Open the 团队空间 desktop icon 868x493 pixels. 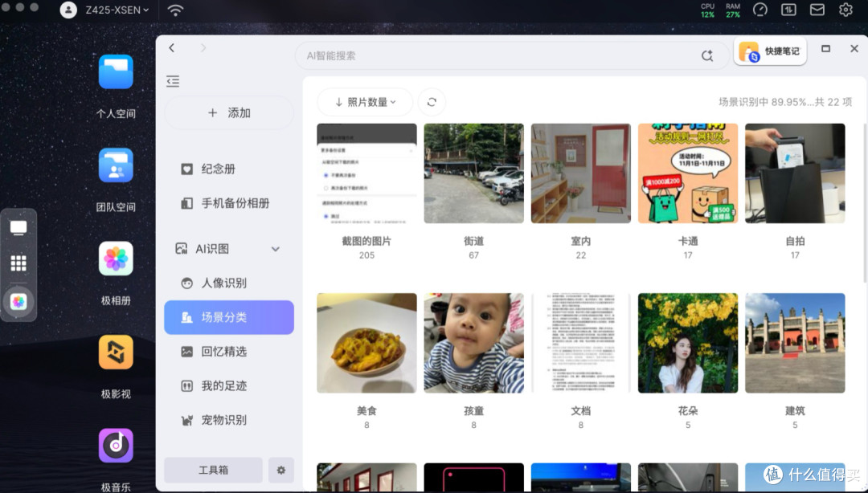pyautogui.click(x=116, y=165)
